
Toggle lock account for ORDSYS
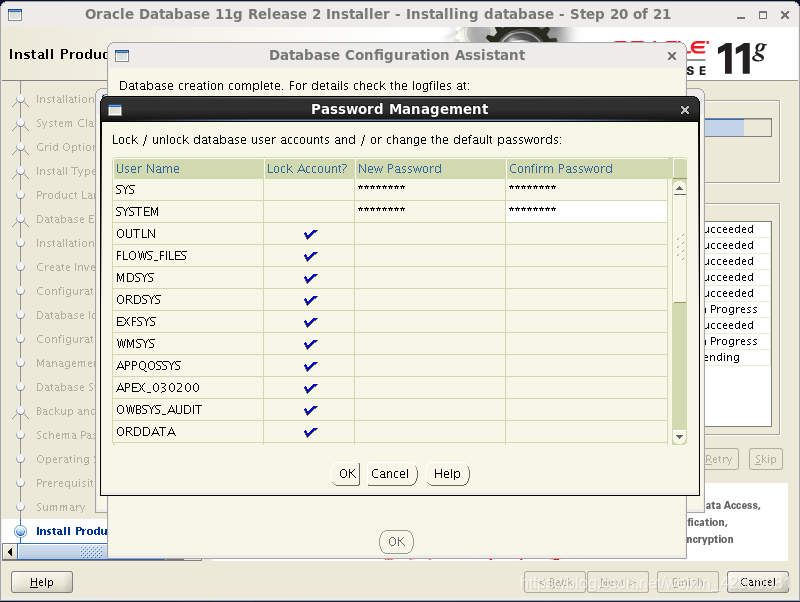(x=310, y=300)
